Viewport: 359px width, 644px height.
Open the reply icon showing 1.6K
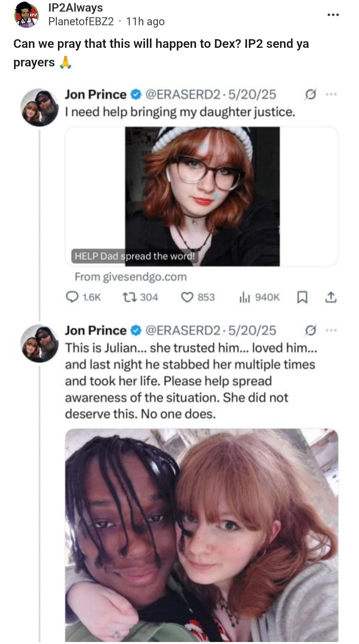click(72, 297)
